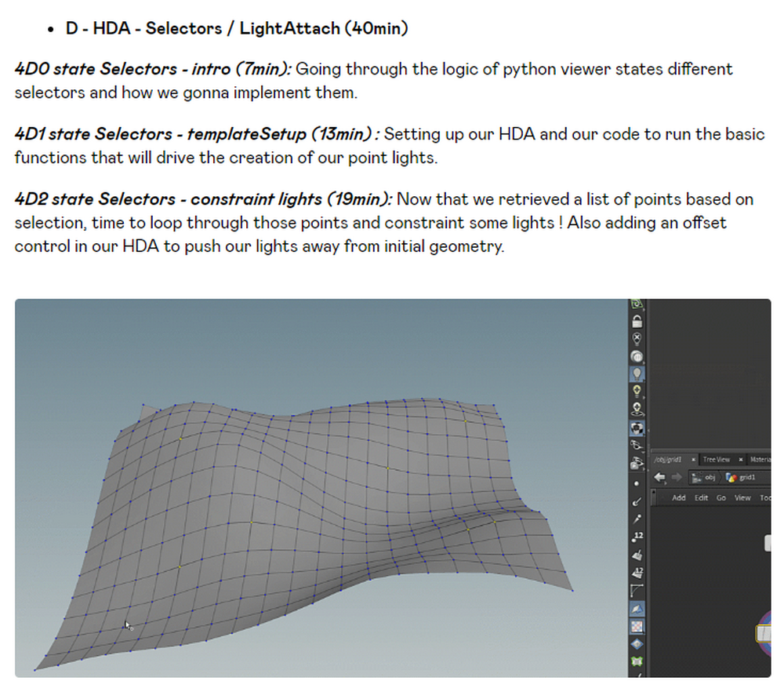Click the glasses with camera ghost objects icon
The image size is (784, 699).
(637, 463)
